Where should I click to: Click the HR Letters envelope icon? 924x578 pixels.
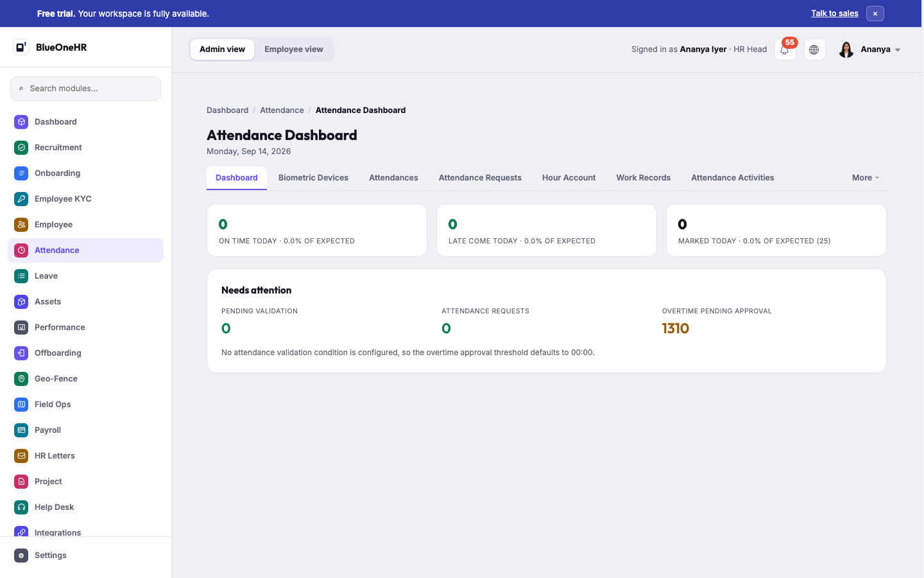(x=21, y=455)
